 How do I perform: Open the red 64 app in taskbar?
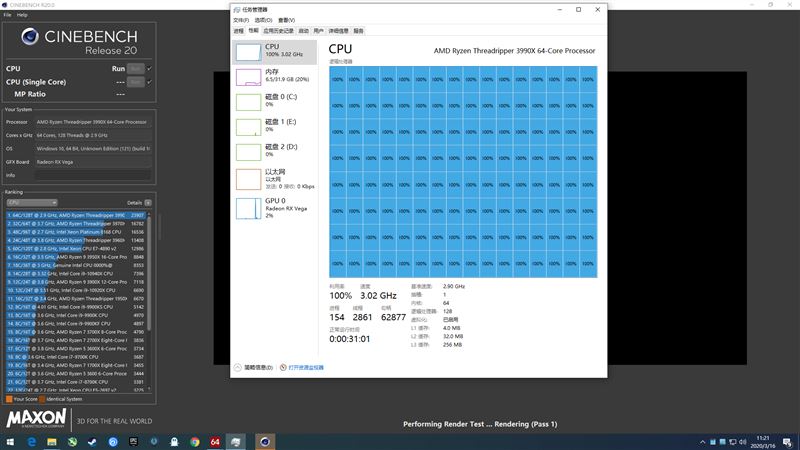click(x=215, y=442)
